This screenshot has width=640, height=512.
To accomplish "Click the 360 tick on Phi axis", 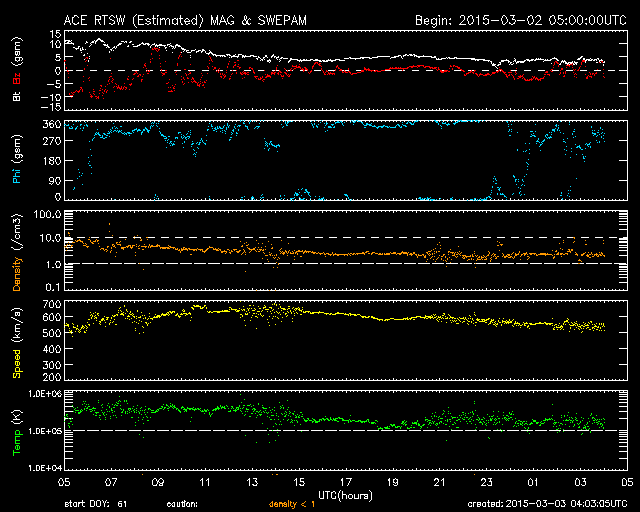I will [x=48, y=124].
